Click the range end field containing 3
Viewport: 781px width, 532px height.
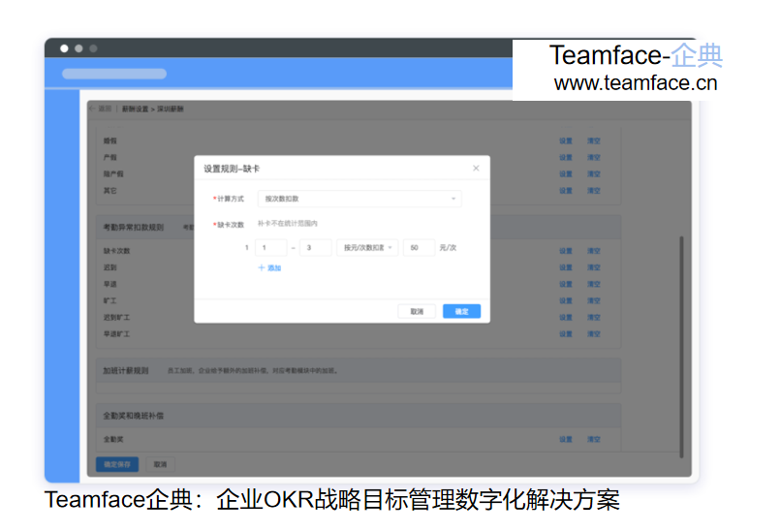315,248
